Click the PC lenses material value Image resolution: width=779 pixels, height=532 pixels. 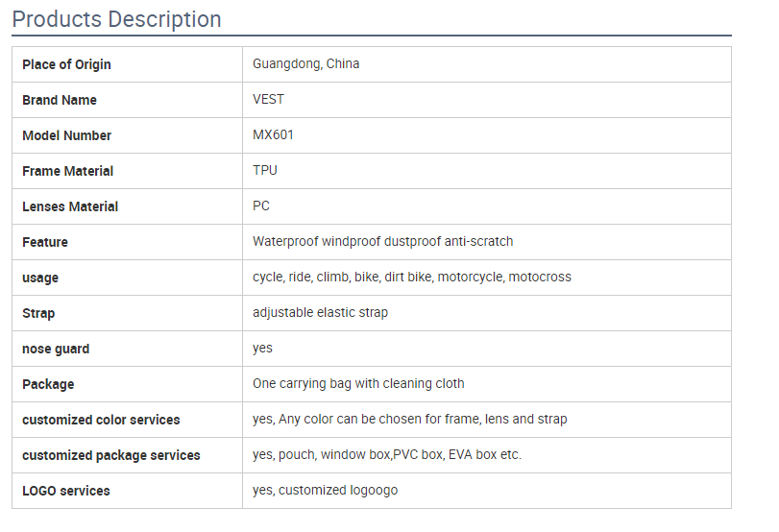[261, 206]
